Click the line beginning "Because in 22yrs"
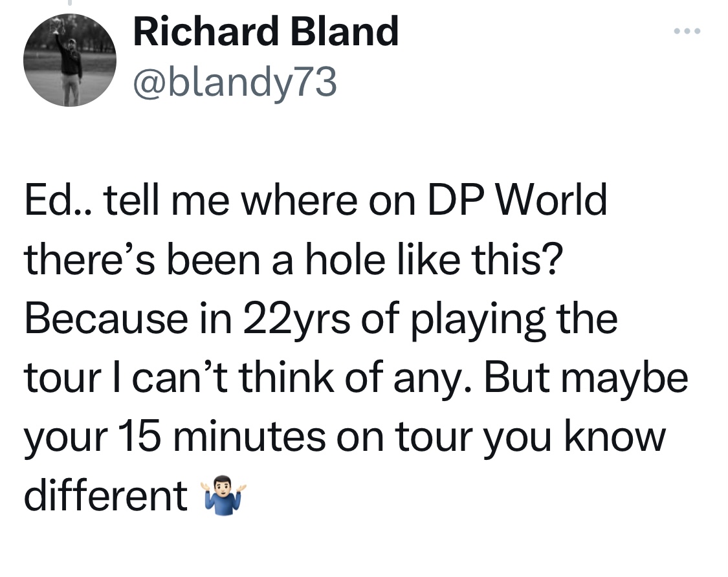The image size is (728, 577). point(320,320)
